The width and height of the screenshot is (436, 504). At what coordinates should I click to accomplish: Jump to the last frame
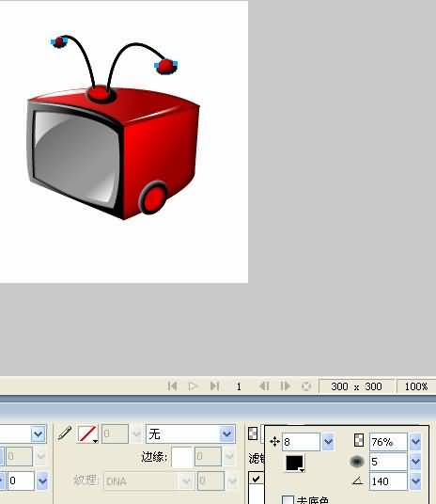pyautogui.click(x=214, y=386)
